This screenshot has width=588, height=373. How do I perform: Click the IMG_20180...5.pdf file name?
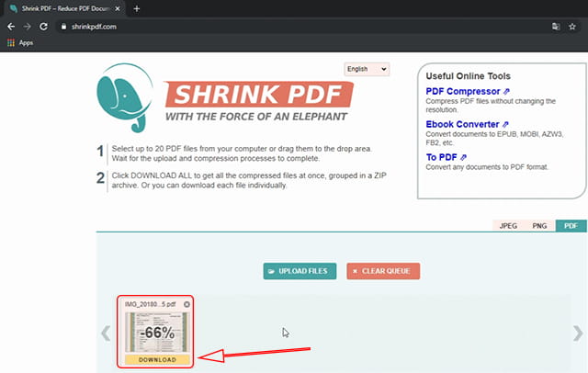point(151,304)
